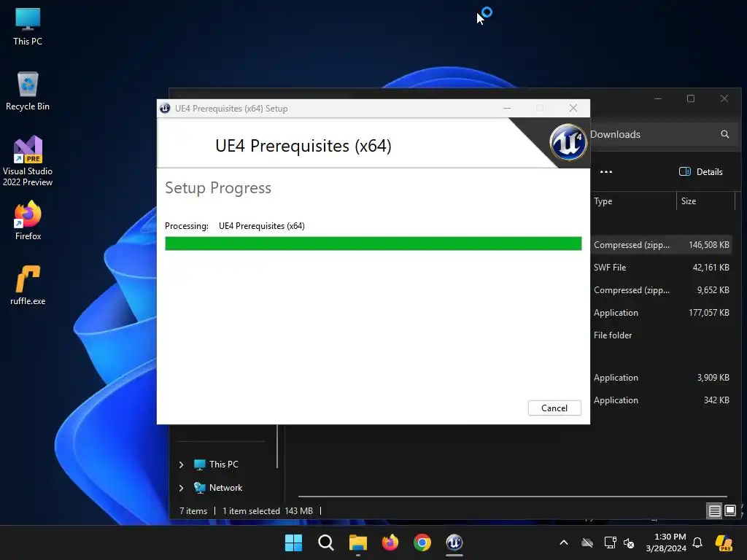Select the 177,057 KB Application row

pyautogui.click(x=662, y=312)
